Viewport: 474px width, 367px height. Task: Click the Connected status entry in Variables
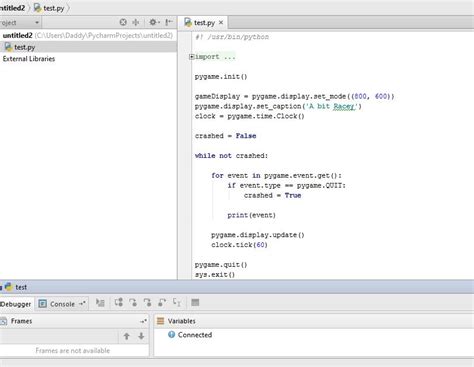[190, 335]
